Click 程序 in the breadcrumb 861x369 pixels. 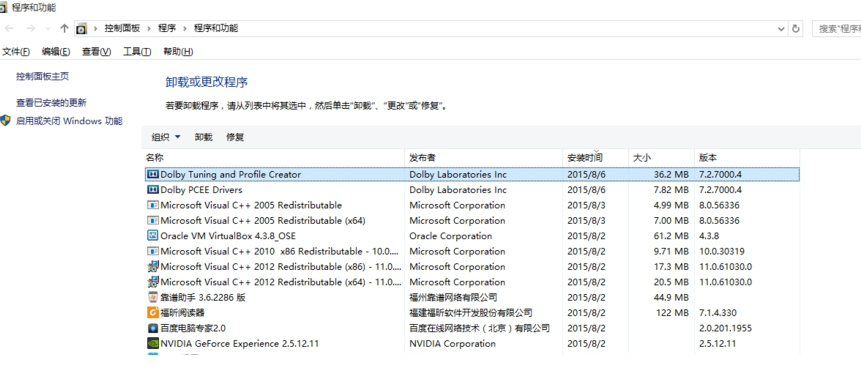coord(167,29)
